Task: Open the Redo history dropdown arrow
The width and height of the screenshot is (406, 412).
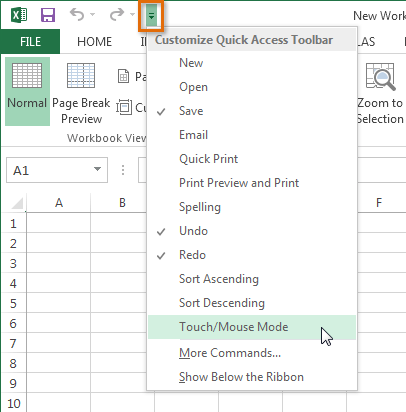Action: pyautogui.click(x=132, y=15)
